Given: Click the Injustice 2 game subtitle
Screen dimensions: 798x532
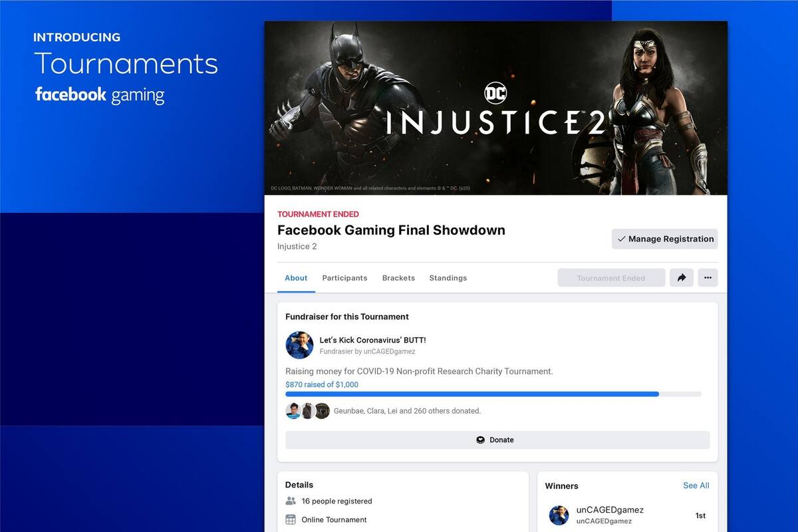Looking at the screenshot, I should (297, 246).
